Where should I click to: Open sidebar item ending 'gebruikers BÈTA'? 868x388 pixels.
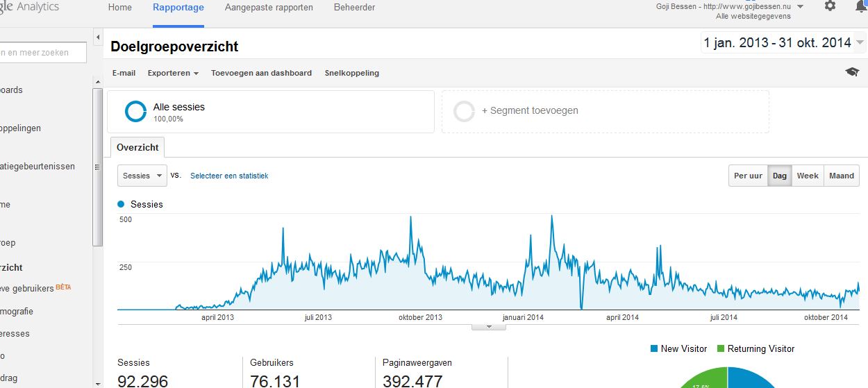tap(36, 287)
